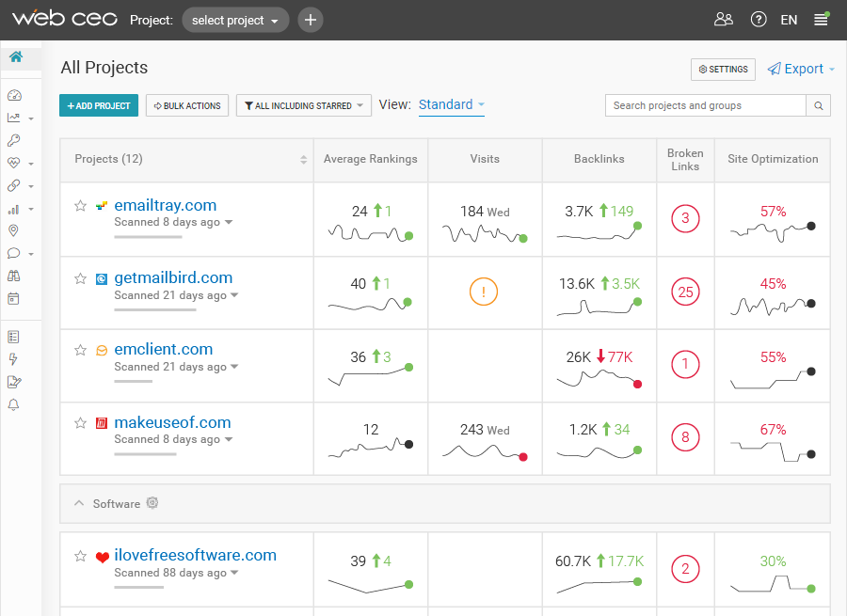Expand the All Including Starred filter
Screen dimensions: 847x616
tap(303, 106)
